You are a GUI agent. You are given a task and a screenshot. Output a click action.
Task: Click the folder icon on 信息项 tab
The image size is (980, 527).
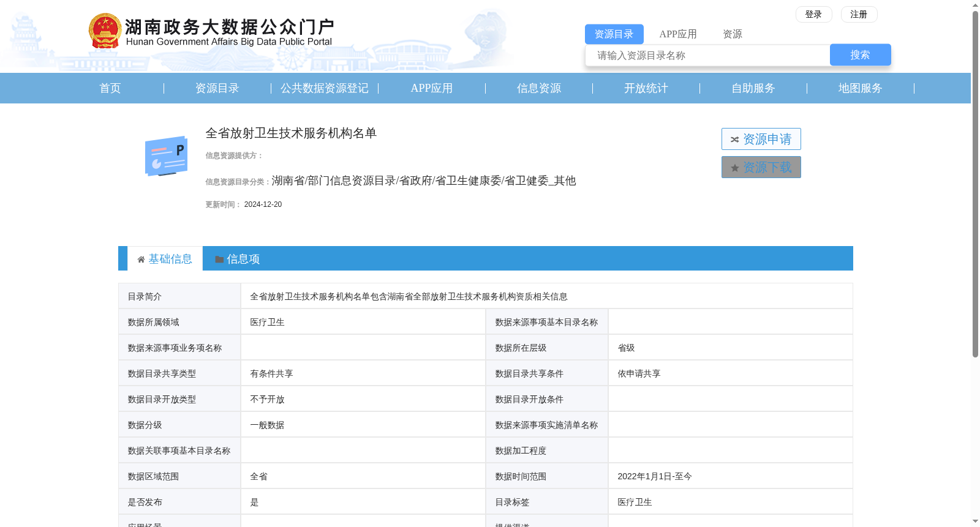[219, 260]
